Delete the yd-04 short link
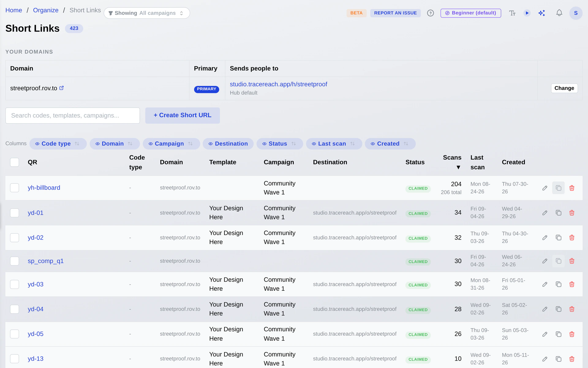588x368 pixels. [x=572, y=309]
